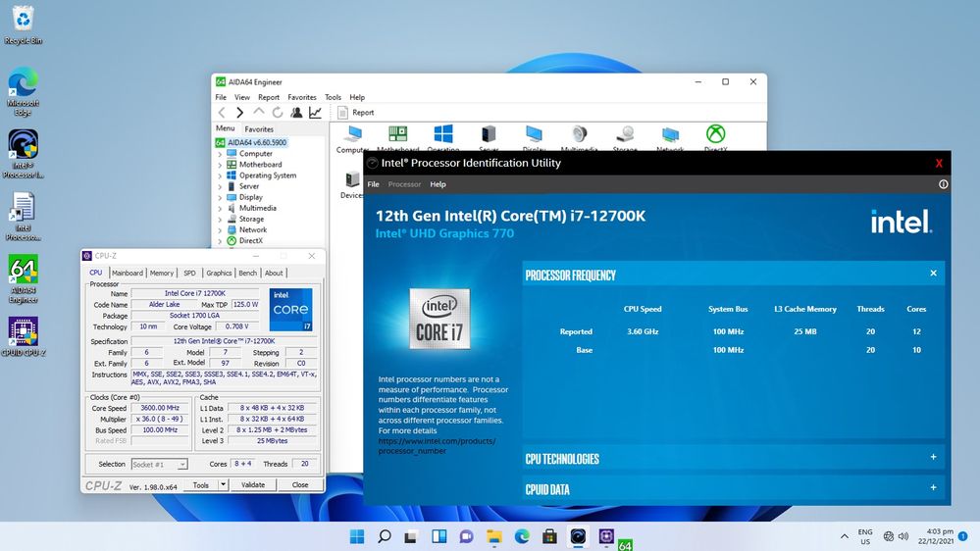The width and height of the screenshot is (980, 551).
Task: Open the intel.com processor_number link
Action: 437,446
